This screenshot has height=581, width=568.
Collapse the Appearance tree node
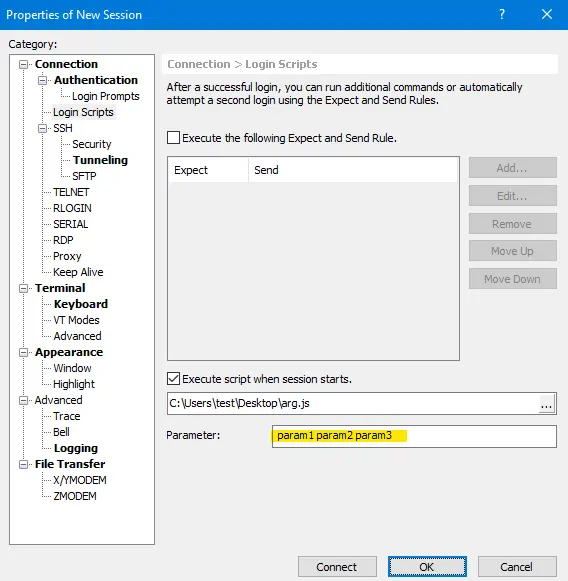[x=23, y=352]
